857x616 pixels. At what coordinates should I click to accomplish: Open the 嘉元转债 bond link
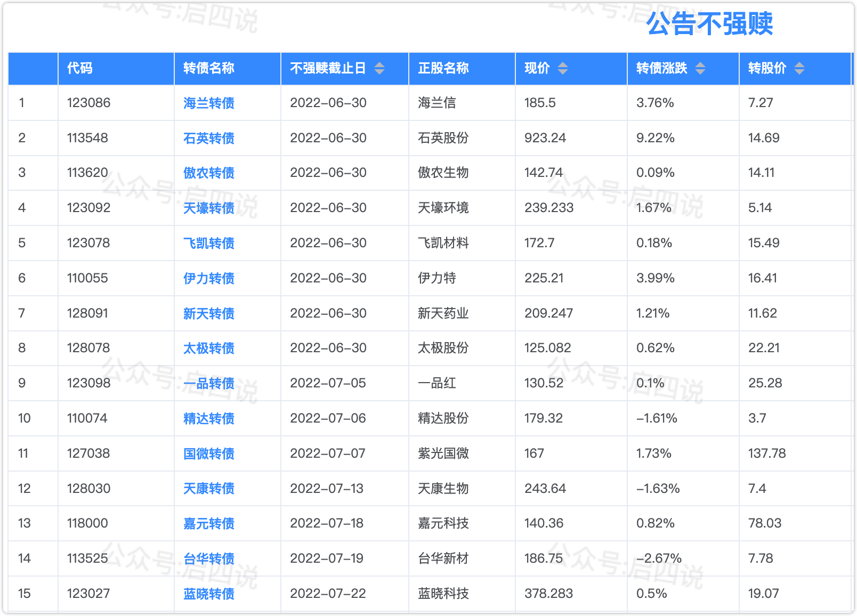click(x=208, y=524)
